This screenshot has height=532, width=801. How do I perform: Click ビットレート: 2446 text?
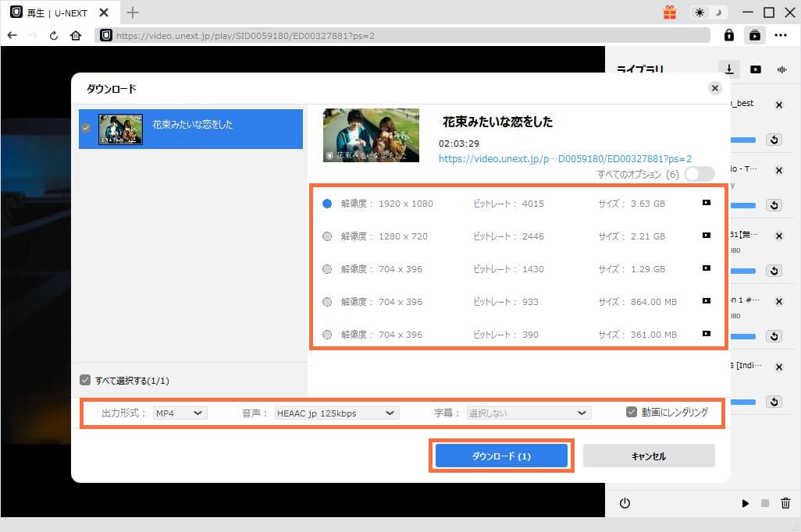click(x=508, y=236)
